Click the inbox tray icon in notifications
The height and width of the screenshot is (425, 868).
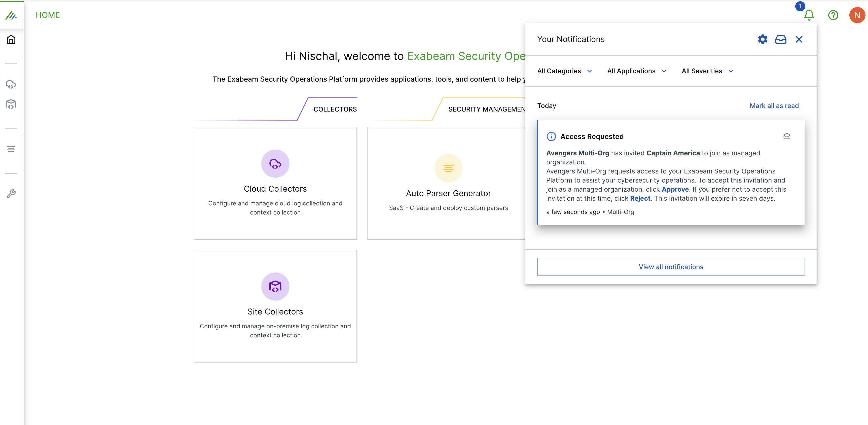click(781, 40)
